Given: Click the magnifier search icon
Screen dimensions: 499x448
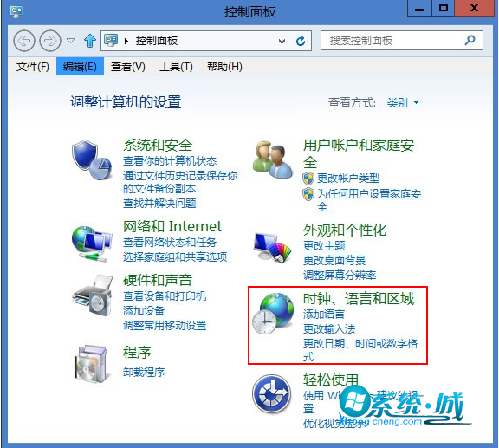Looking at the screenshot, I should point(470,40).
